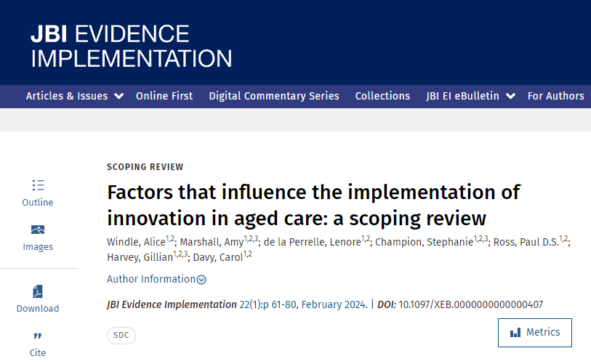
Task: Open JBI EI eBulletin menu
Action: [462, 96]
